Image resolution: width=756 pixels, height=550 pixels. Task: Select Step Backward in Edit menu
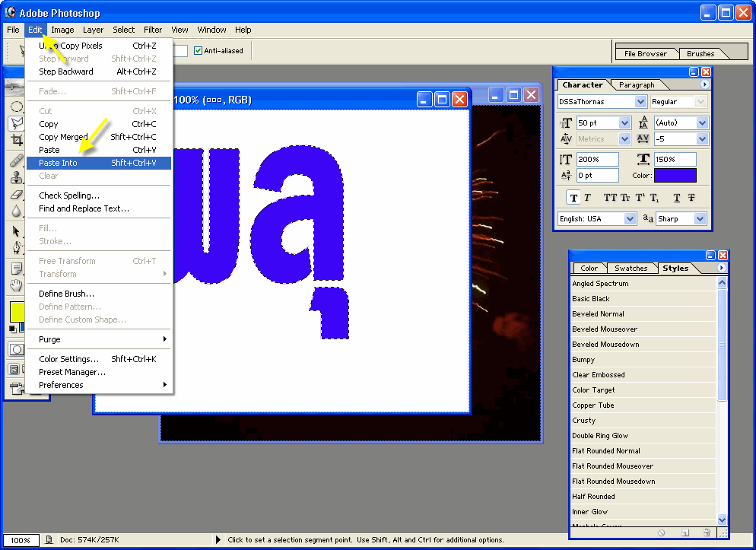tap(99, 72)
